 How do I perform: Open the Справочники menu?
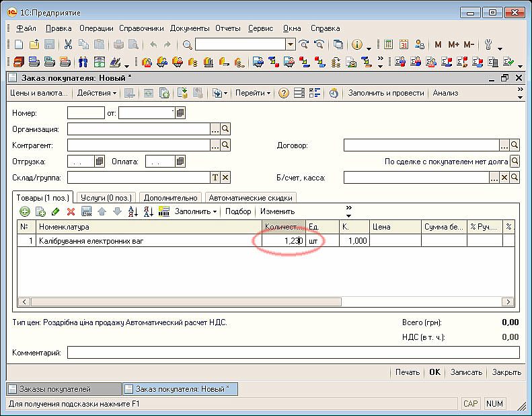141,28
